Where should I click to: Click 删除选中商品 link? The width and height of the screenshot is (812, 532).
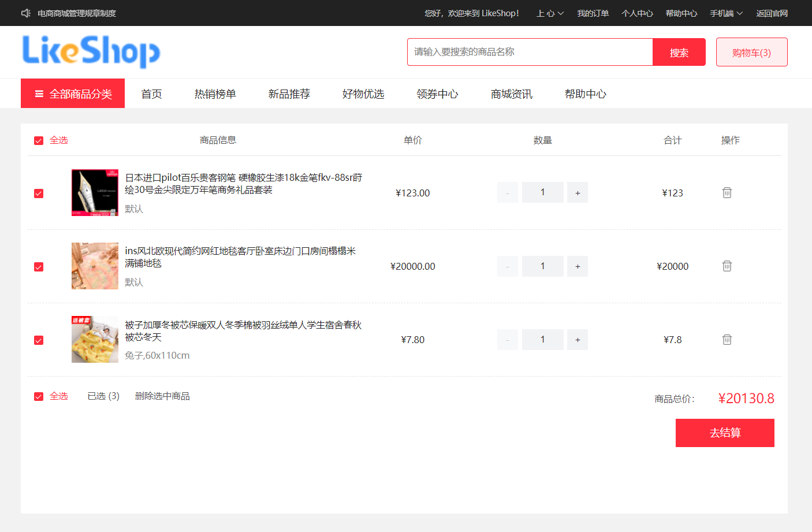tap(162, 396)
